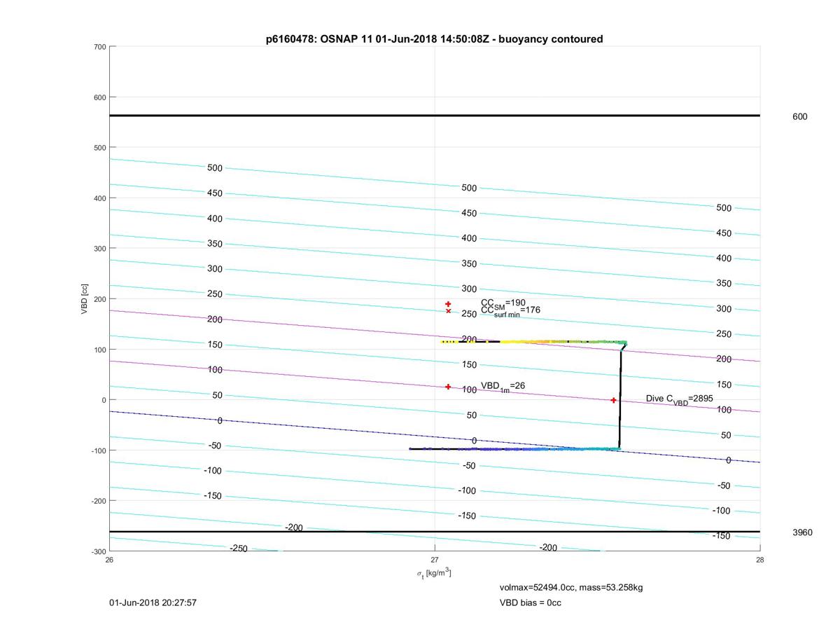Viewport: 840px width, 620px height.
Task: Click the x-axis tick label "27"
Action: pyautogui.click(x=435, y=559)
